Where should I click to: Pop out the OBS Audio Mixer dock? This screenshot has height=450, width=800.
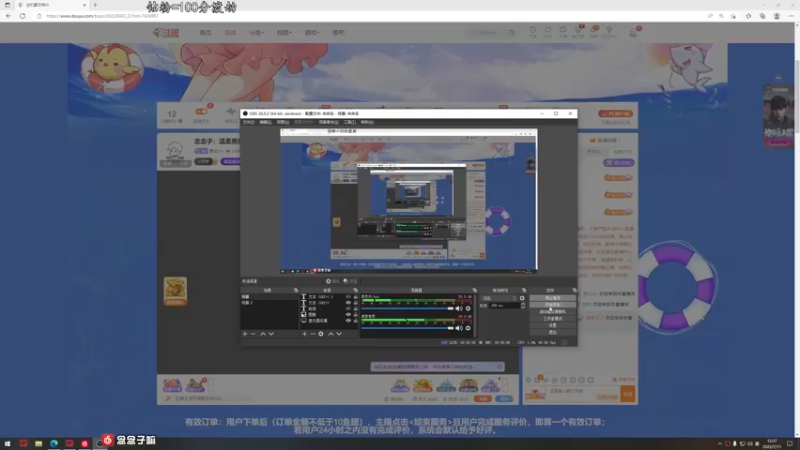click(474, 290)
